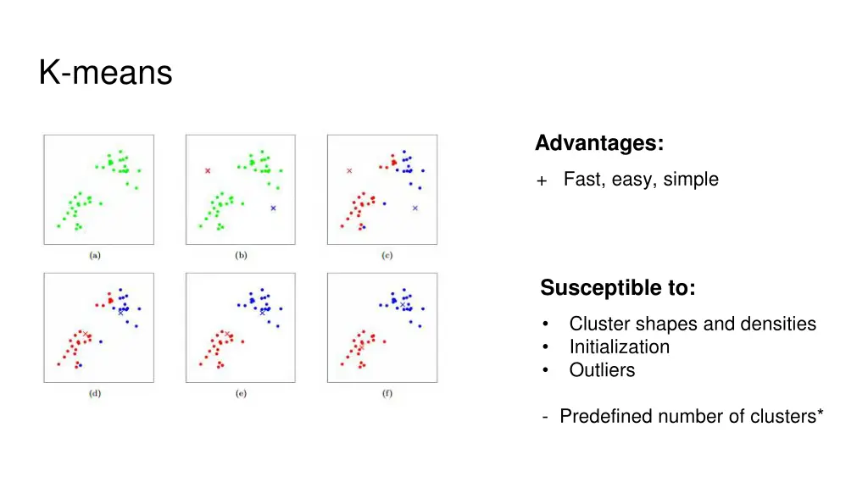This screenshot has width=868, height=488.
Task: Click the 'Fast, easy, simple' text line
Action: (641, 180)
